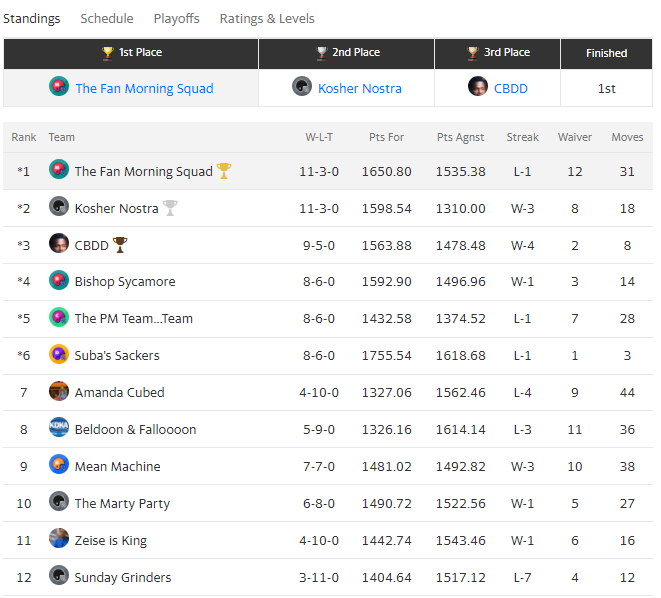The image size is (661, 598).
Task: Click the Mean Machine helmet avatar
Action: click(x=59, y=465)
